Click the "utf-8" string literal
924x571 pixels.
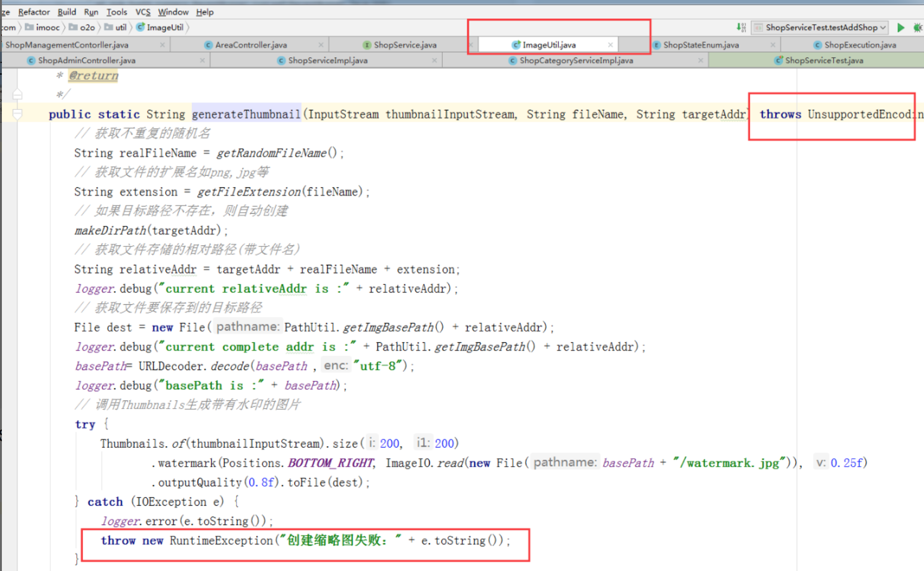pos(378,366)
